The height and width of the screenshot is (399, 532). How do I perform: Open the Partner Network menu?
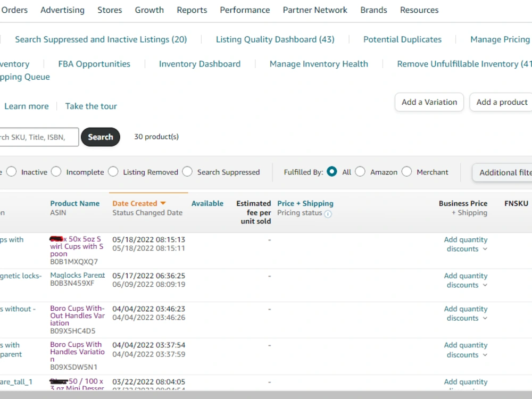pos(315,10)
